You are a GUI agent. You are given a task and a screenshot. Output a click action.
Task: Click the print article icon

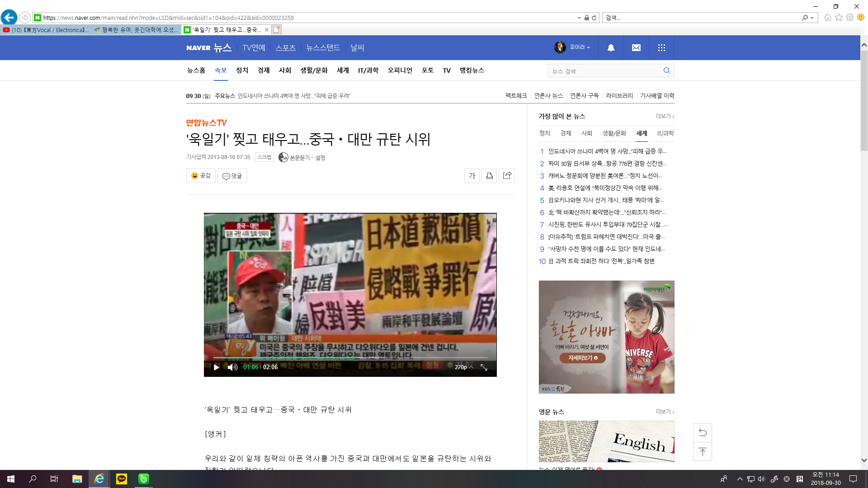tap(489, 176)
